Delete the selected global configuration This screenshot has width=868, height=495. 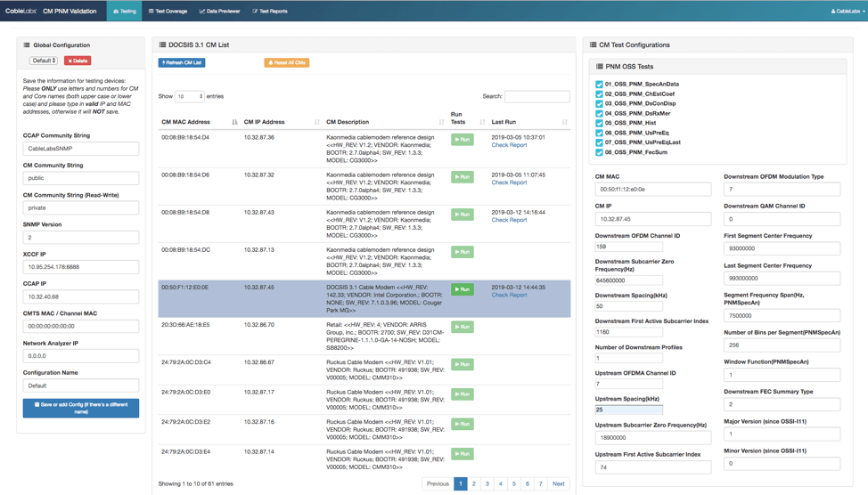[78, 61]
